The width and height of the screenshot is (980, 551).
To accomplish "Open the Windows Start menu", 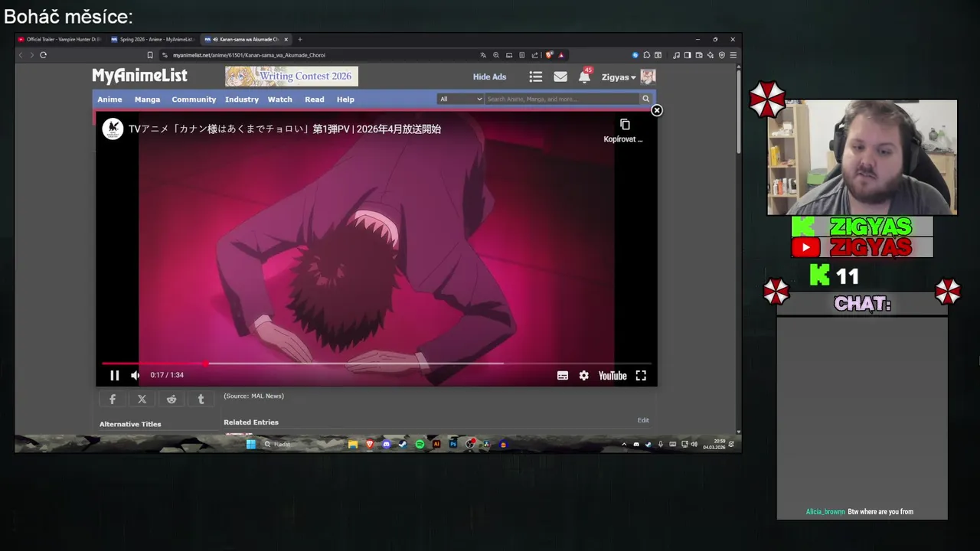I will 250,444.
